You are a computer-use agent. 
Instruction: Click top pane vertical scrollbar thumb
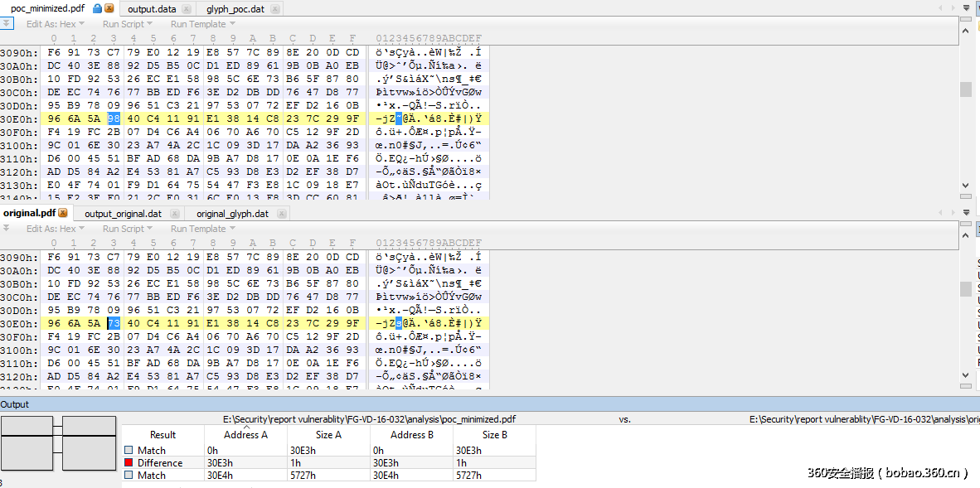(965, 89)
